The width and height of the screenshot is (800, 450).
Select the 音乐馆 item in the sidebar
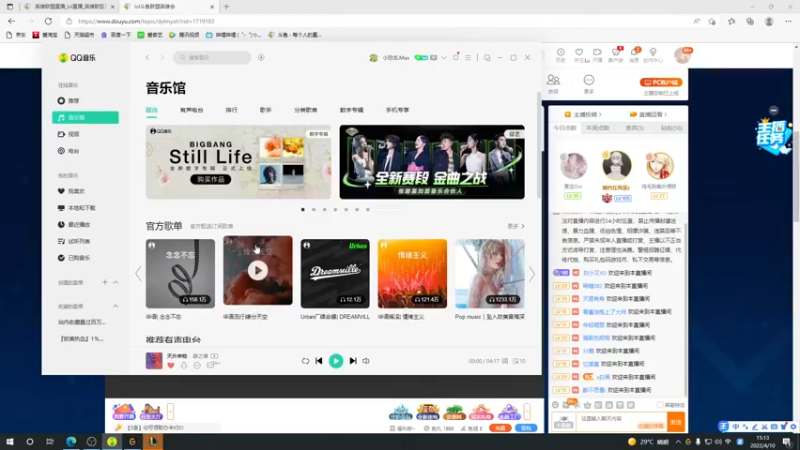click(85, 117)
